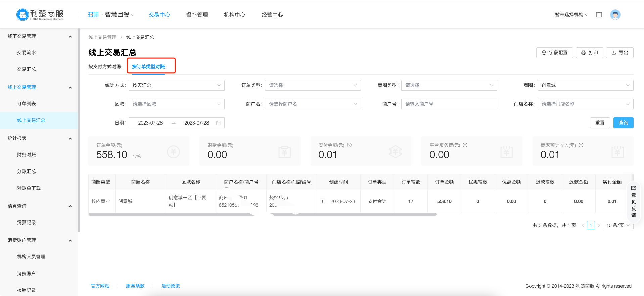Click the table horizontal scrollbar

263,214
